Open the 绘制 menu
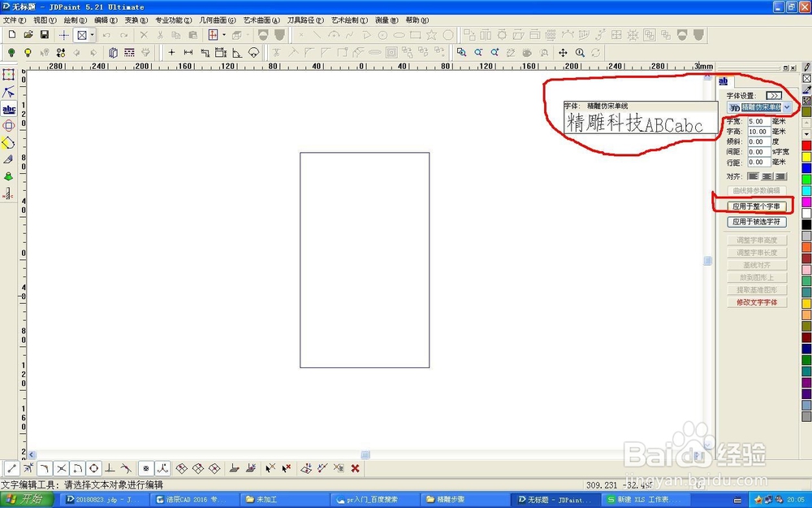The width and height of the screenshot is (812, 508). click(76, 20)
